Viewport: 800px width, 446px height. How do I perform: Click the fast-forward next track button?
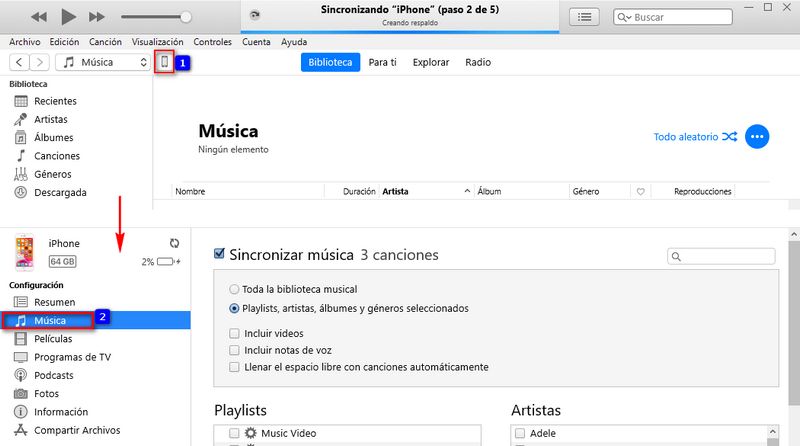(96, 17)
